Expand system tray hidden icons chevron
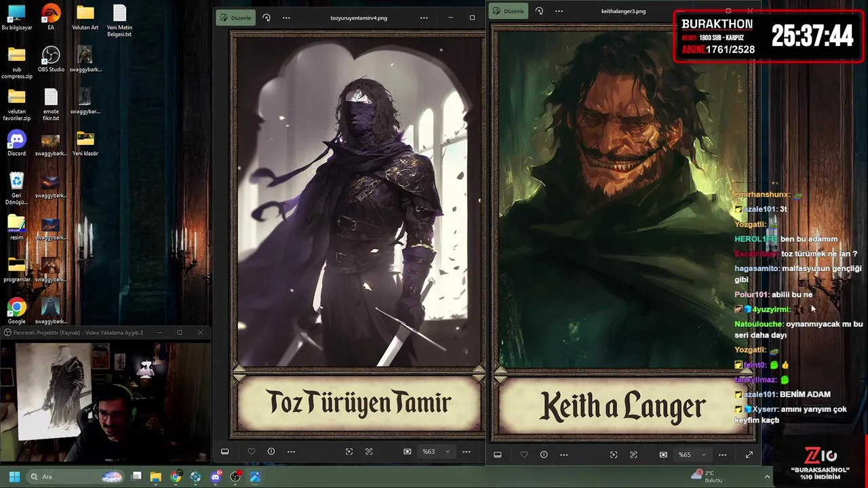This screenshot has height=488, width=868. click(x=767, y=476)
